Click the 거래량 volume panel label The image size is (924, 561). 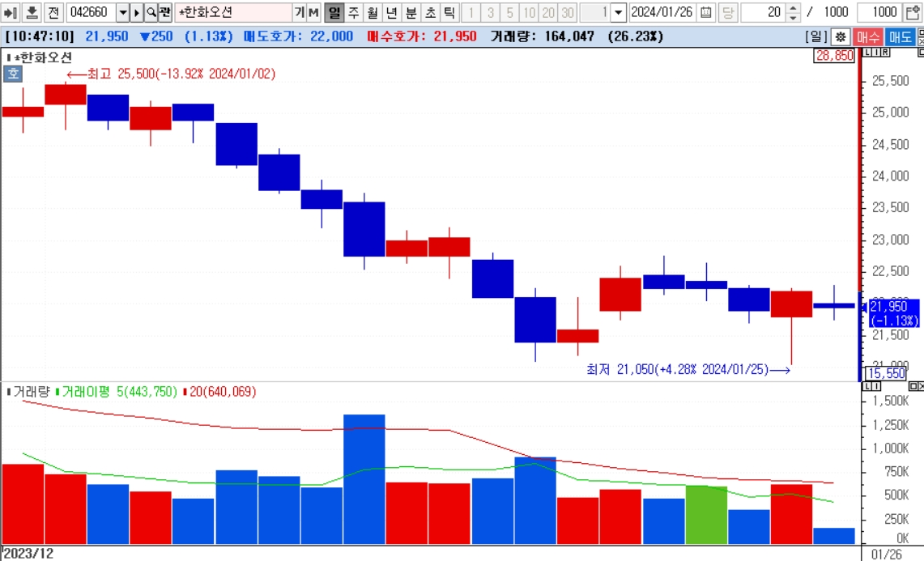point(32,391)
